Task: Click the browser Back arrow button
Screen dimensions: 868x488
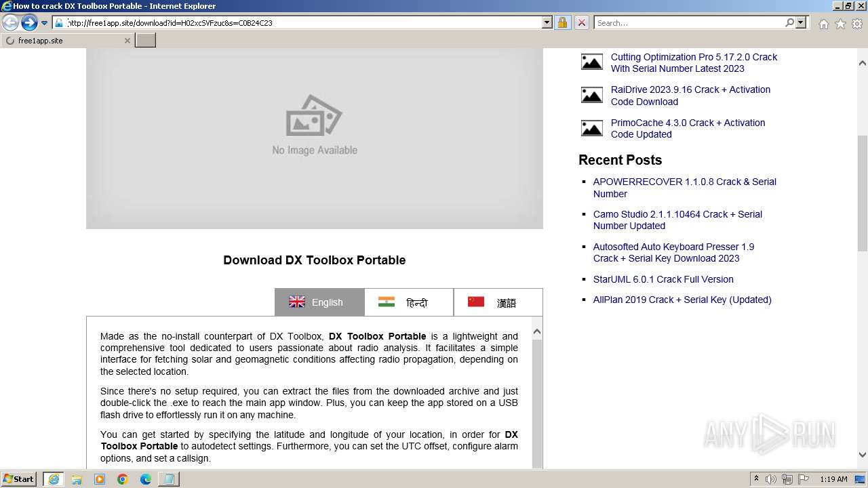Action: pyautogui.click(x=10, y=23)
